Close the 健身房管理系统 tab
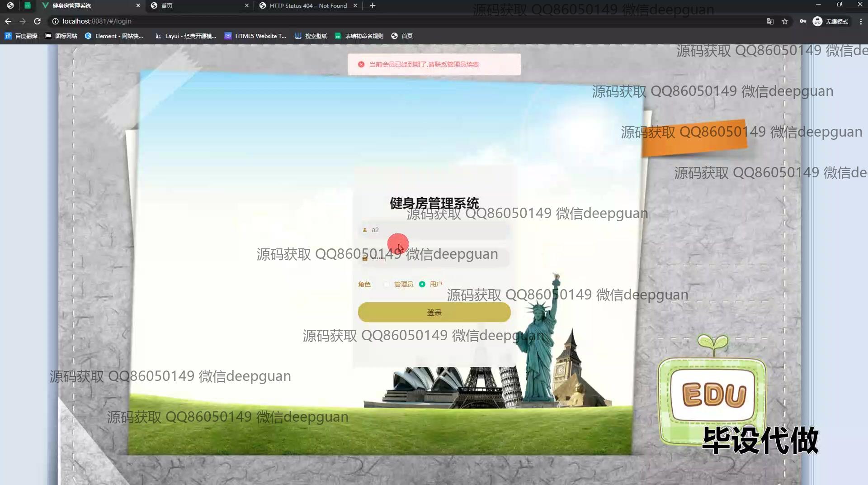The height and width of the screenshot is (485, 868). point(138,5)
